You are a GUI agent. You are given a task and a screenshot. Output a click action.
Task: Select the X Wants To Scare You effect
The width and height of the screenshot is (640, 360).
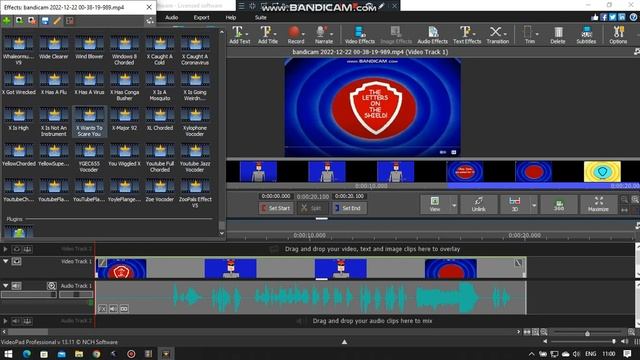coord(89,122)
